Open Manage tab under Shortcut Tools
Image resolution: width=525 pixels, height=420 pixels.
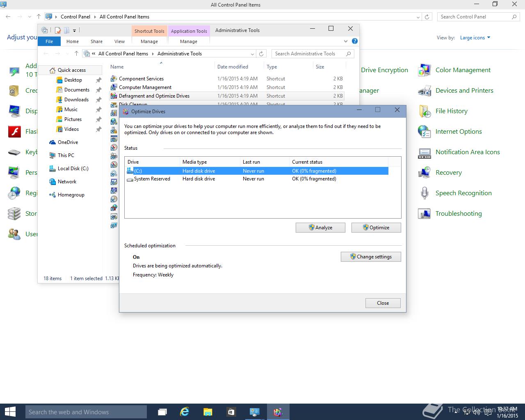(x=149, y=41)
